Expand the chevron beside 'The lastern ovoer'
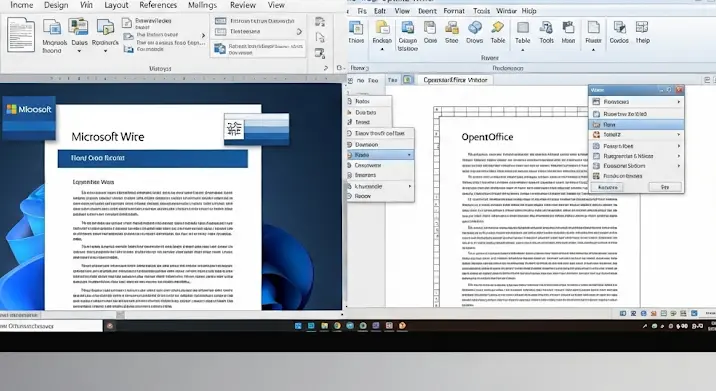Viewport: 716px width, 391px height. 203,35
